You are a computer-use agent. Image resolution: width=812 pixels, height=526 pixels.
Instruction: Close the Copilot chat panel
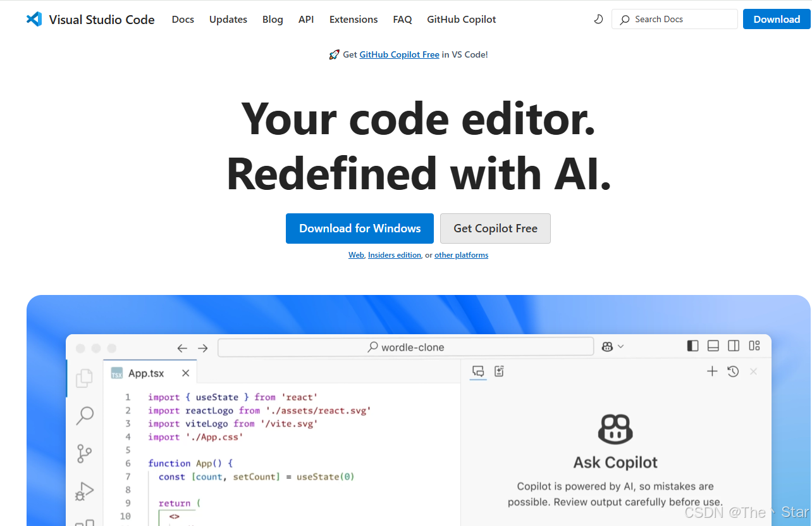[753, 372]
